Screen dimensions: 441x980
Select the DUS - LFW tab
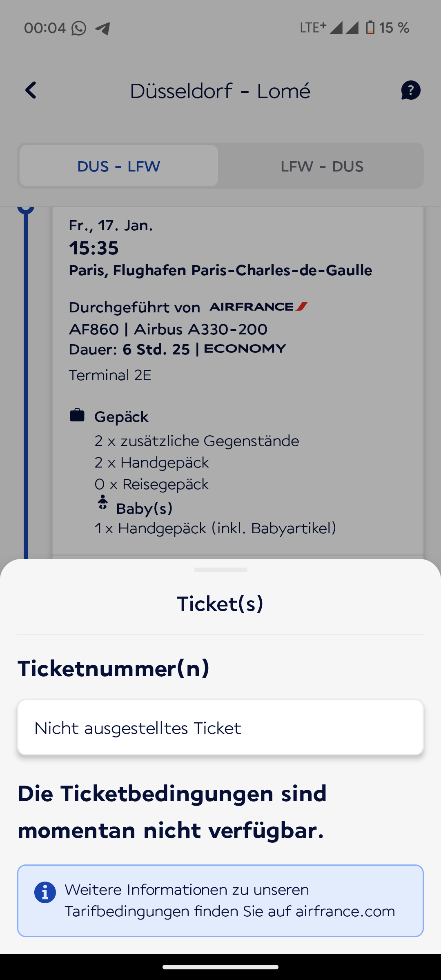pos(119,166)
